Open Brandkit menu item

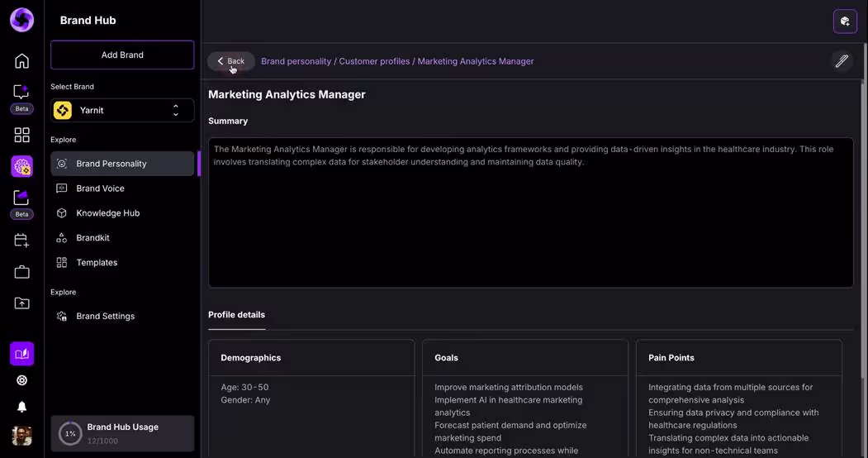tap(122, 237)
